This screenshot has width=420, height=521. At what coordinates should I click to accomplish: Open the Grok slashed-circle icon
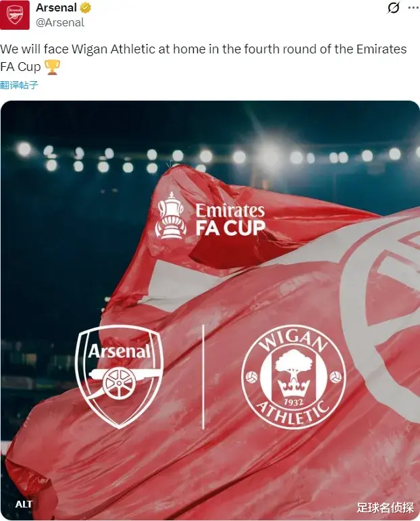coord(394,7)
